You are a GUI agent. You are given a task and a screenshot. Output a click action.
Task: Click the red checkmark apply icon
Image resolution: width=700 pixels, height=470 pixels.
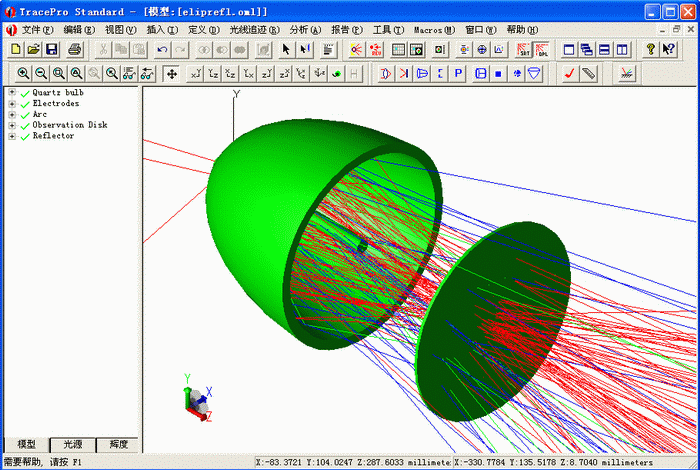[x=569, y=74]
